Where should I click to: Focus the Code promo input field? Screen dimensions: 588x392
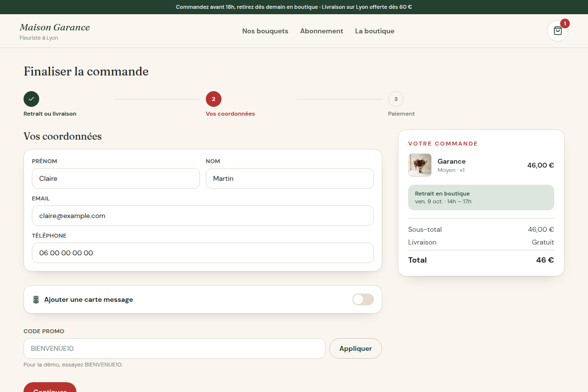click(174, 348)
